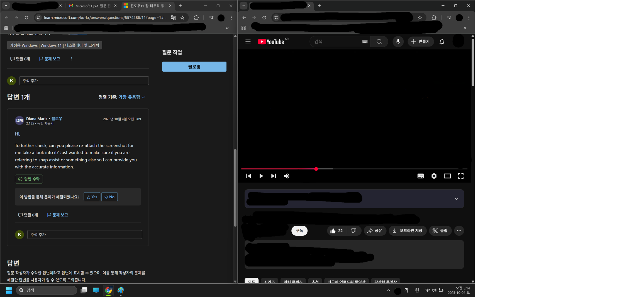Go back in the YouTube browser window
Screen dimensions: 644x297
[244, 18]
